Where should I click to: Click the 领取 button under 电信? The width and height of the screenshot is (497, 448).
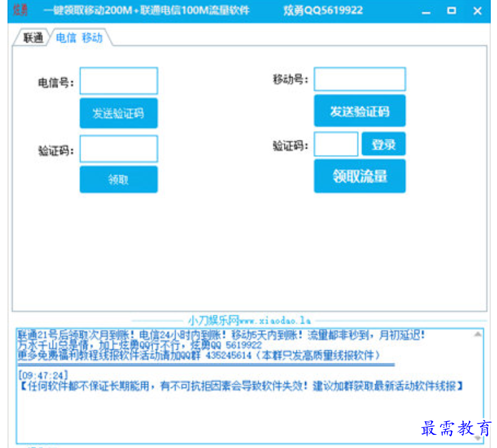point(119,179)
